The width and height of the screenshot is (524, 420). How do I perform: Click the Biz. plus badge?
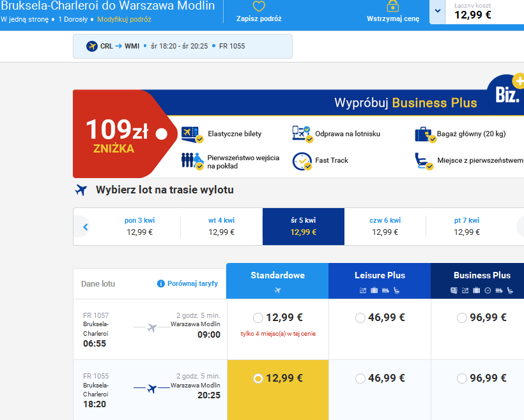click(x=507, y=91)
